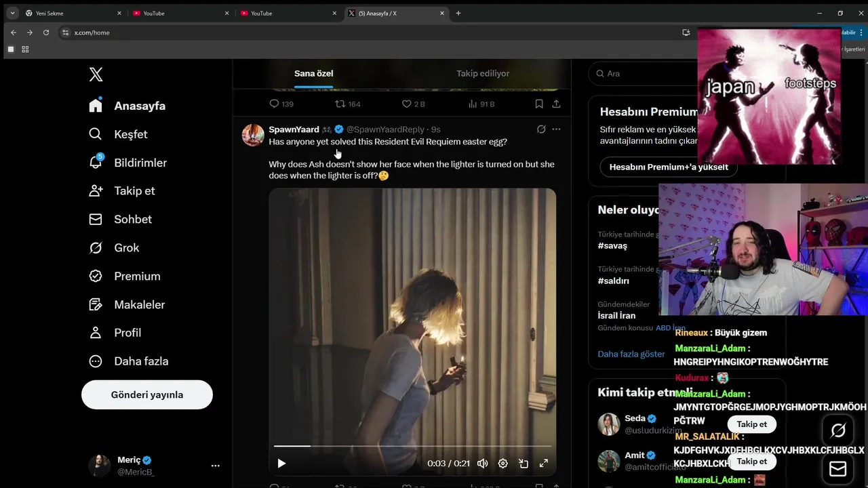Viewport: 868px width, 488px height.
Task: Play the Resident Evil video
Action: [281, 464]
